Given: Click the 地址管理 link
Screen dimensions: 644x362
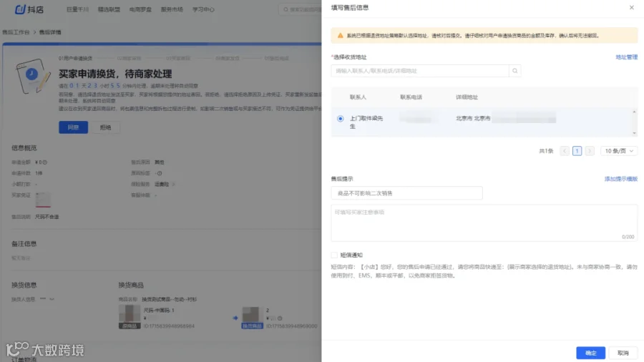Looking at the screenshot, I should (x=626, y=57).
